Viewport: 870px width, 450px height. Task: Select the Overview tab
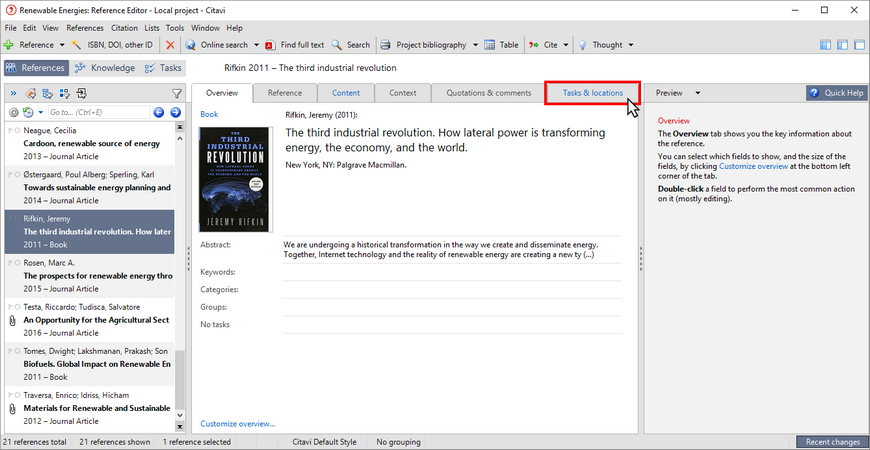coord(222,93)
